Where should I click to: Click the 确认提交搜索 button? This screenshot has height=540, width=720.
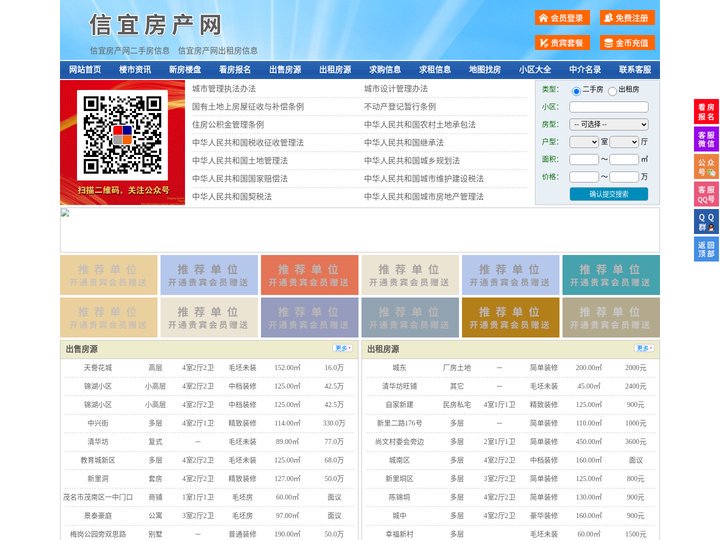609,194
